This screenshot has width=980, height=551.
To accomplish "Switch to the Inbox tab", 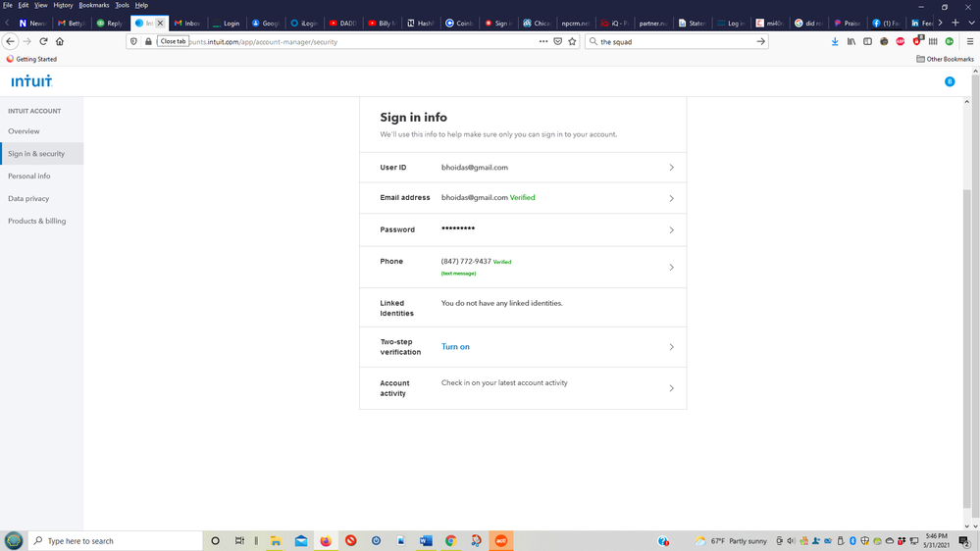I will (186, 23).
